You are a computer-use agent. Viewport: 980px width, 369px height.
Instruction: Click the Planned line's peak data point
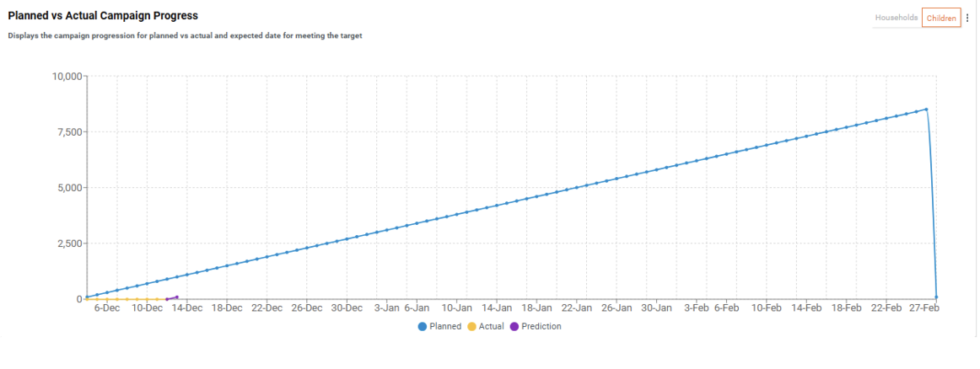coord(926,109)
